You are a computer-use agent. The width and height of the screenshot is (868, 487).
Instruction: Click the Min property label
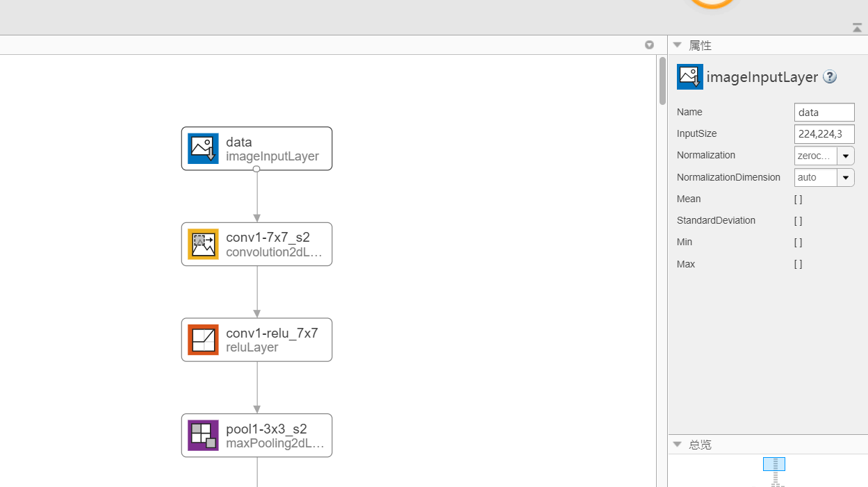tap(685, 242)
